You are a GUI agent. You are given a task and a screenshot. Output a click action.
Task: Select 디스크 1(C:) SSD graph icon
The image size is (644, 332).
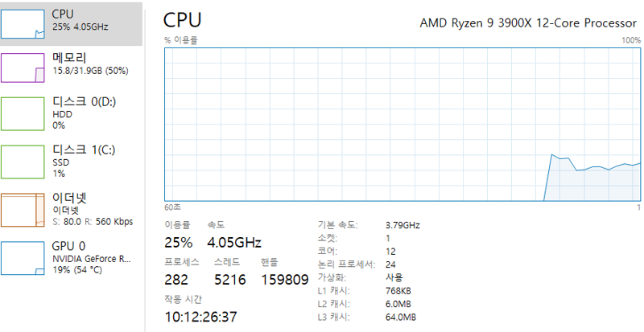click(x=23, y=162)
